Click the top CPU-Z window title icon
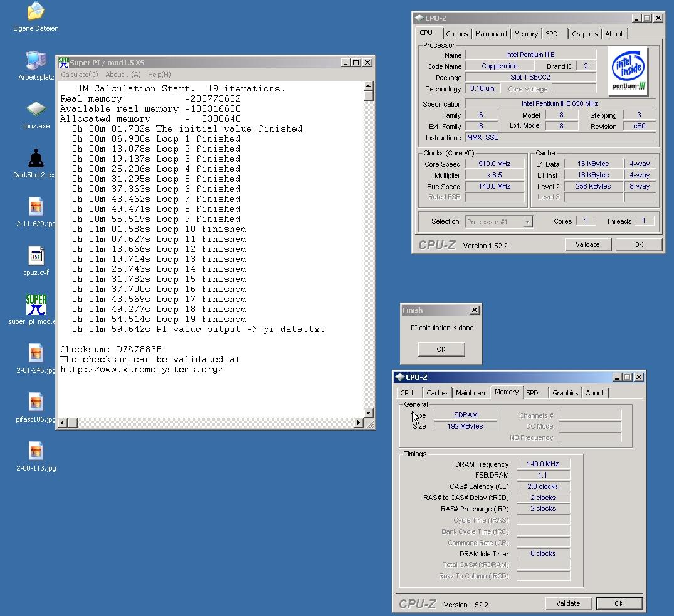 419,18
